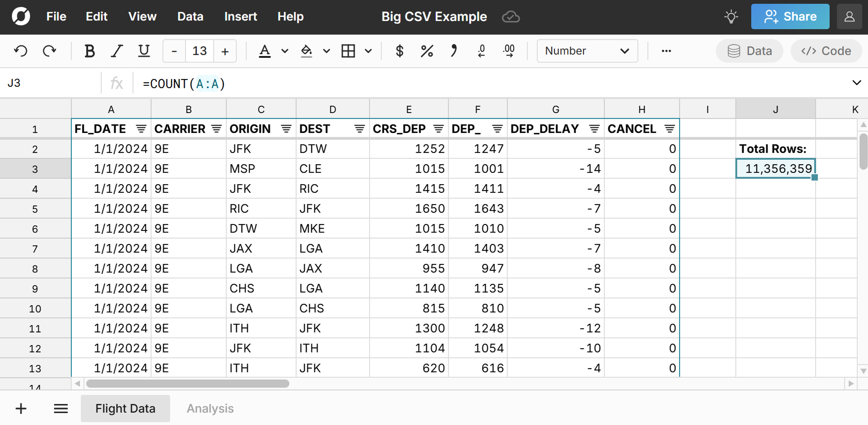Open the CARRIER column filter
Screen dimensions: 868x425
pyautogui.click(x=216, y=128)
